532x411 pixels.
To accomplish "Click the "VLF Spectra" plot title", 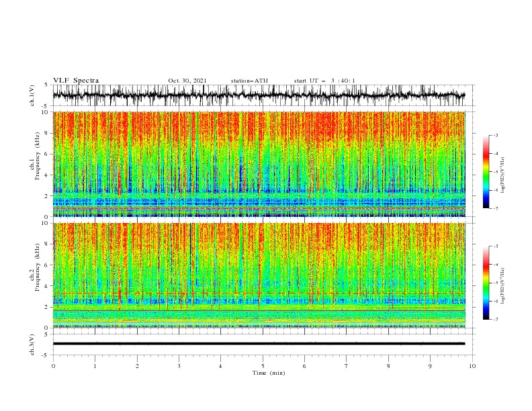I will point(76,81).
